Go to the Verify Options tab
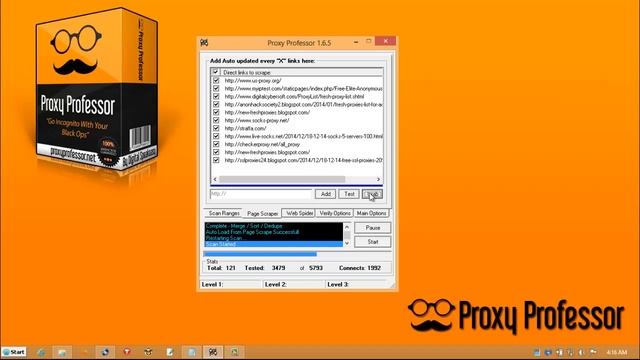This screenshot has height=360, width=640. pos(335,213)
